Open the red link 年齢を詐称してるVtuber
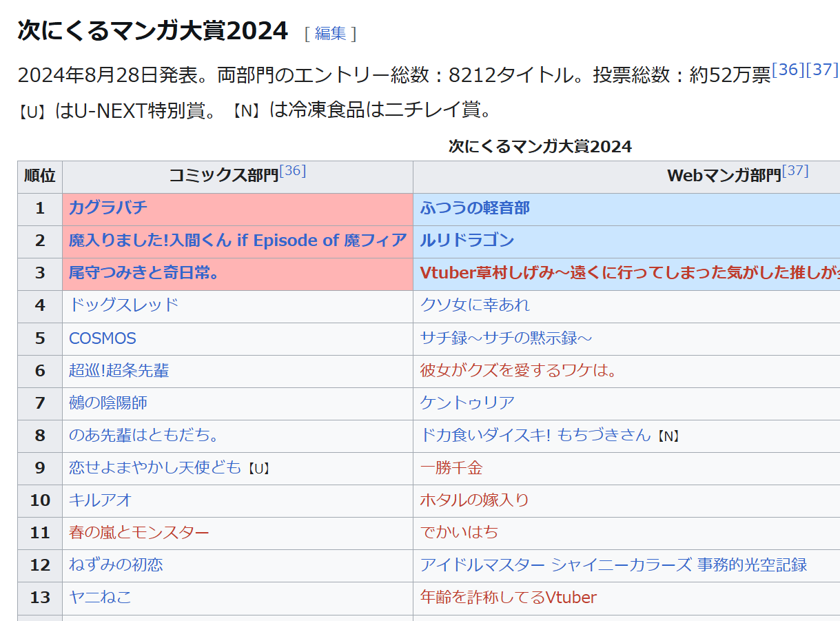The height and width of the screenshot is (621, 840). 509,597
